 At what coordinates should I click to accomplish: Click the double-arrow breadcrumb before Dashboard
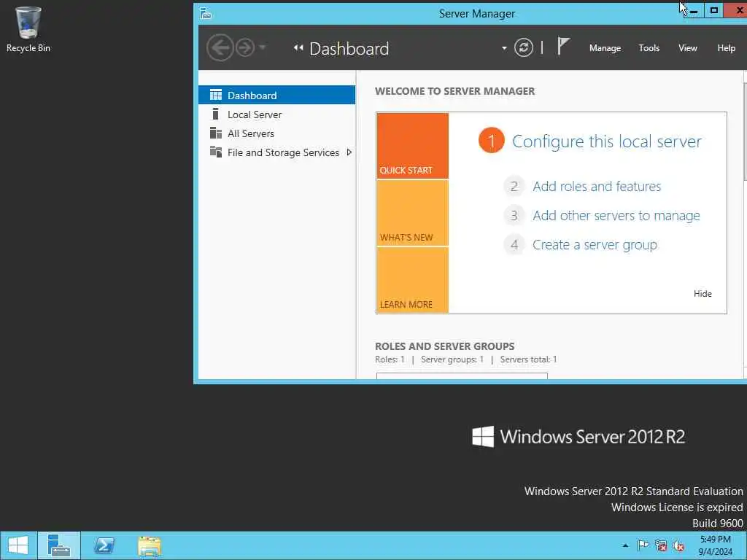(298, 47)
